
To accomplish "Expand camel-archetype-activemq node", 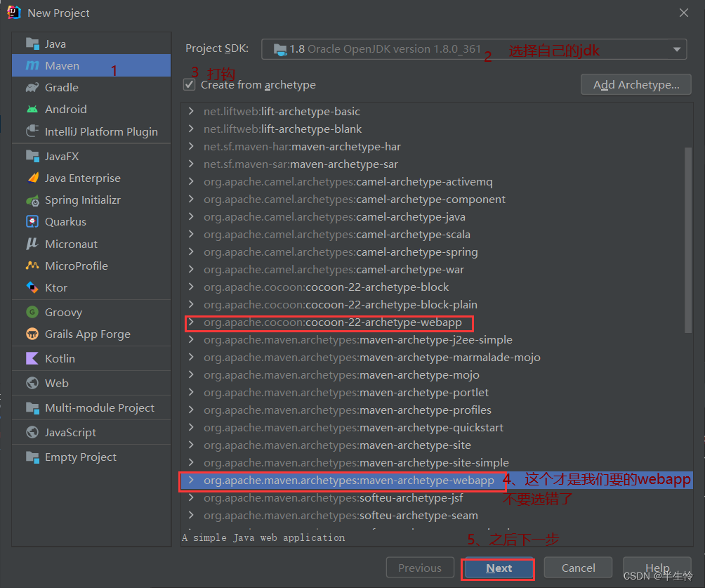I will (191, 181).
